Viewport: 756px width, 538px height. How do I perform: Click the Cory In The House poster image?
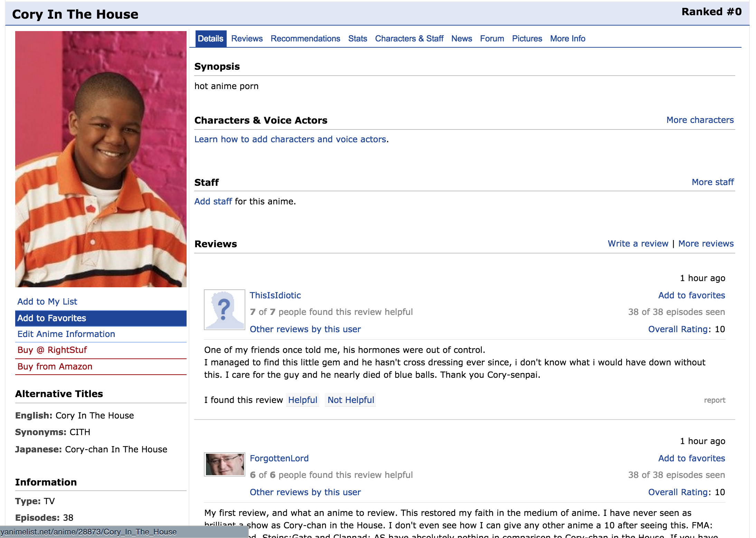[x=101, y=159]
